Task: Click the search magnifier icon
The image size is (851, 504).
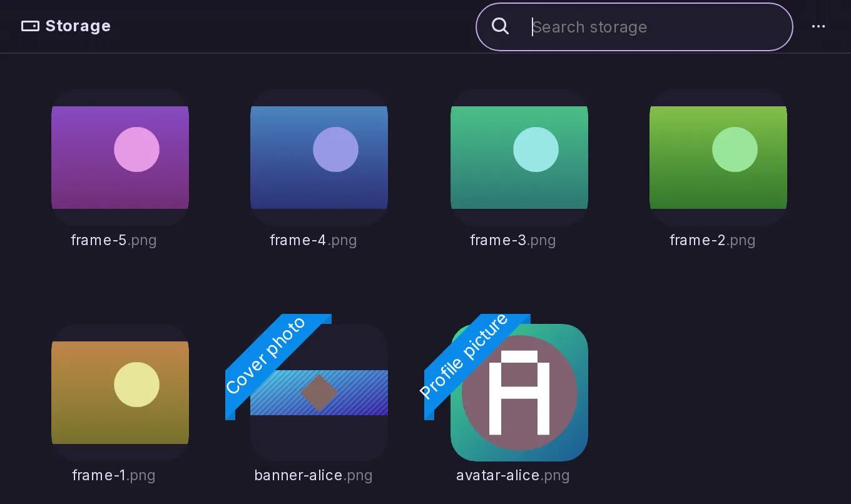Action: (x=500, y=26)
